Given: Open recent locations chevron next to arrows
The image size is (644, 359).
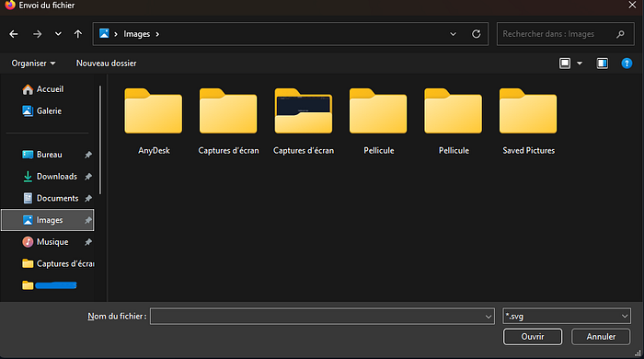Looking at the screenshot, I should 58,34.
